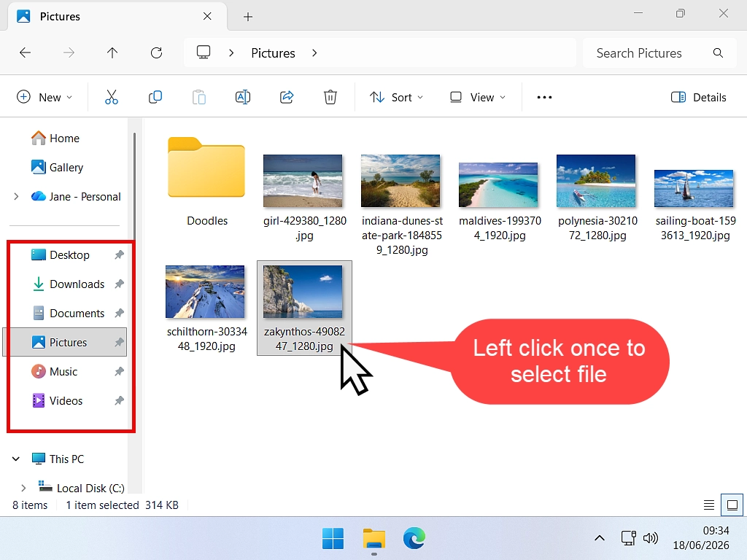Go up one folder level arrow
The height and width of the screenshot is (560, 747).
click(x=112, y=52)
